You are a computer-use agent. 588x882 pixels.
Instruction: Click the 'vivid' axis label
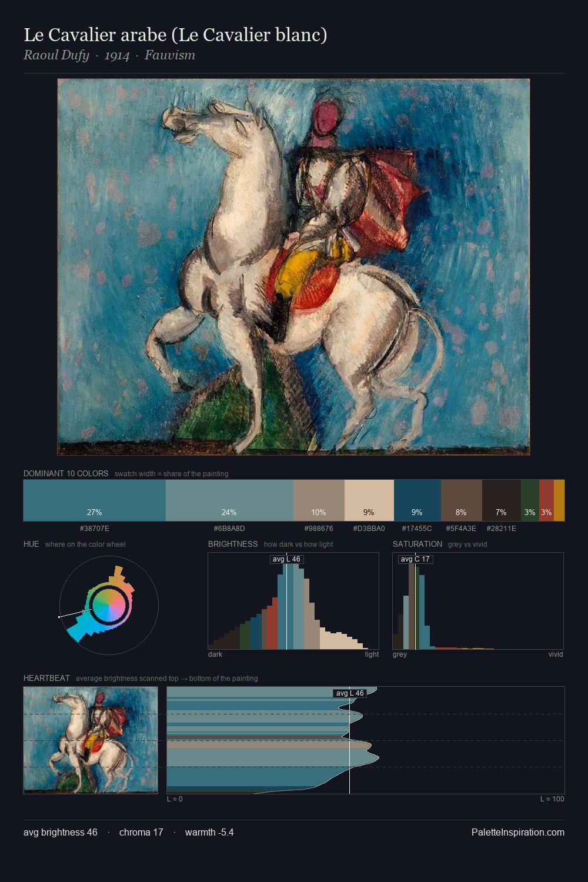click(556, 654)
